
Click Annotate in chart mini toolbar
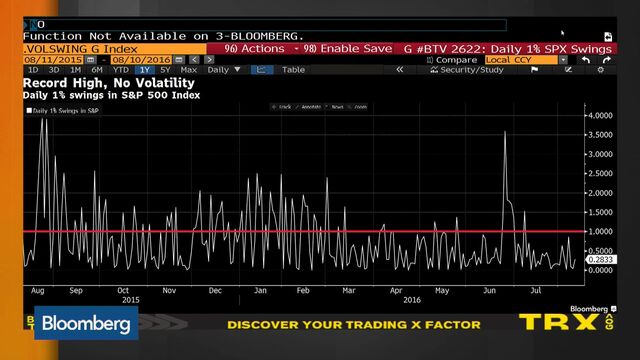pos(308,107)
